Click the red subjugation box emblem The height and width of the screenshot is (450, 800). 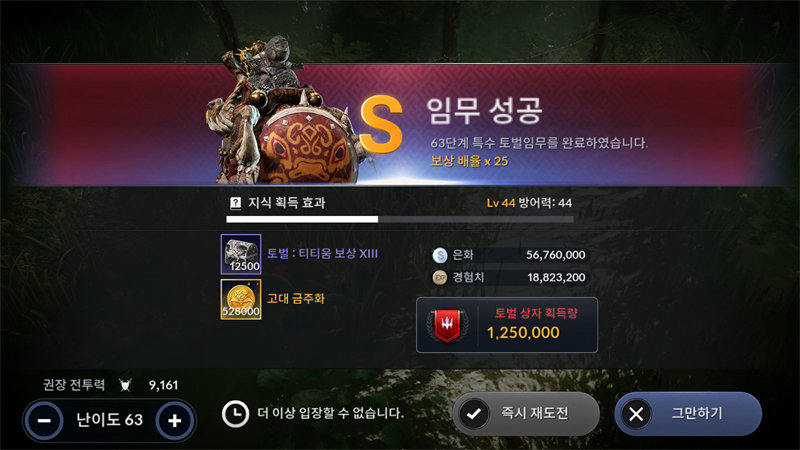(x=447, y=326)
